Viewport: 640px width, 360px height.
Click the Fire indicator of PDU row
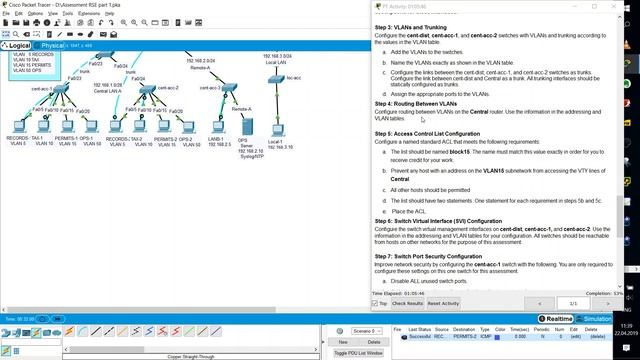pos(404,337)
